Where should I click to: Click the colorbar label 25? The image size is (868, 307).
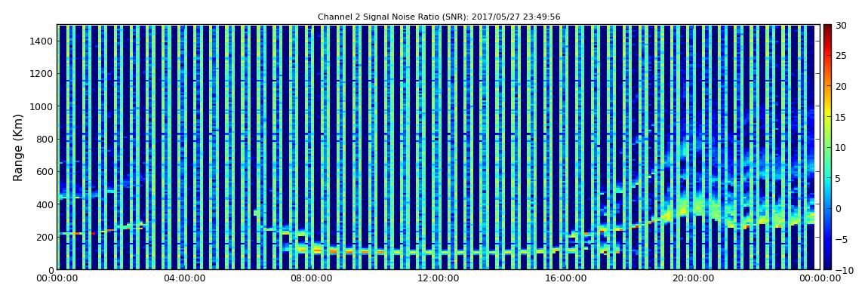(841, 55)
